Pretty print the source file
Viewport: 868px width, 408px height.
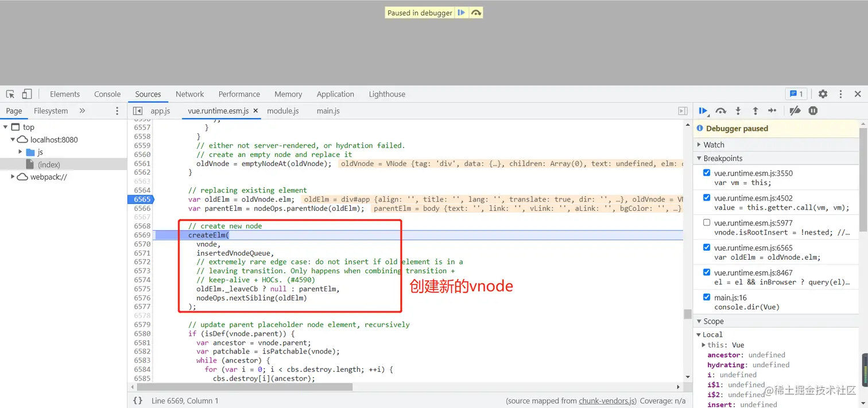138,401
